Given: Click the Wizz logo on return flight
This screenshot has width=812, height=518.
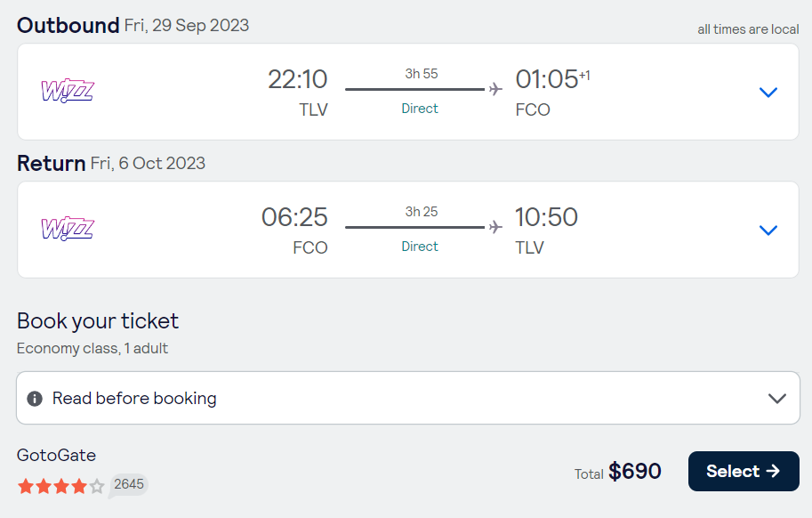Looking at the screenshot, I should (x=68, y=229).
